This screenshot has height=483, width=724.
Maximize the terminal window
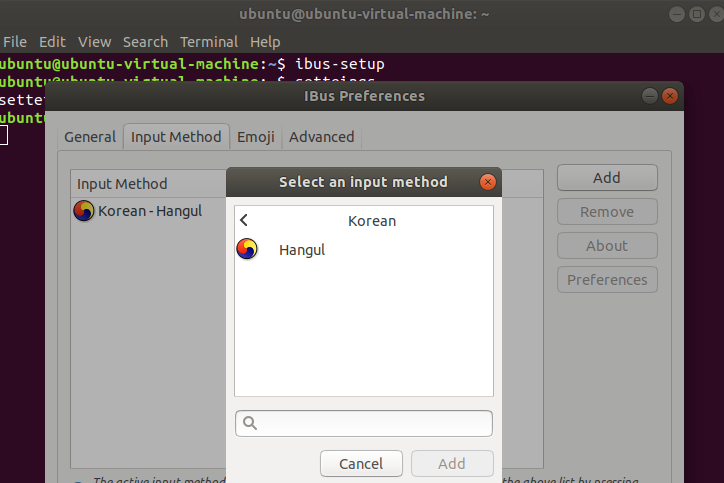click(697, 14)
